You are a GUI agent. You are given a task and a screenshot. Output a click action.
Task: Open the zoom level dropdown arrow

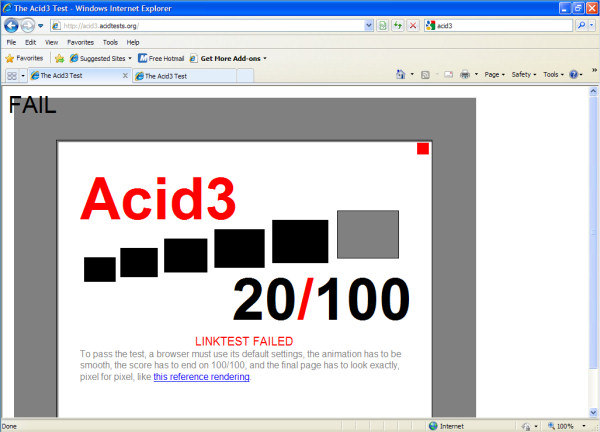tap(584, 426)
